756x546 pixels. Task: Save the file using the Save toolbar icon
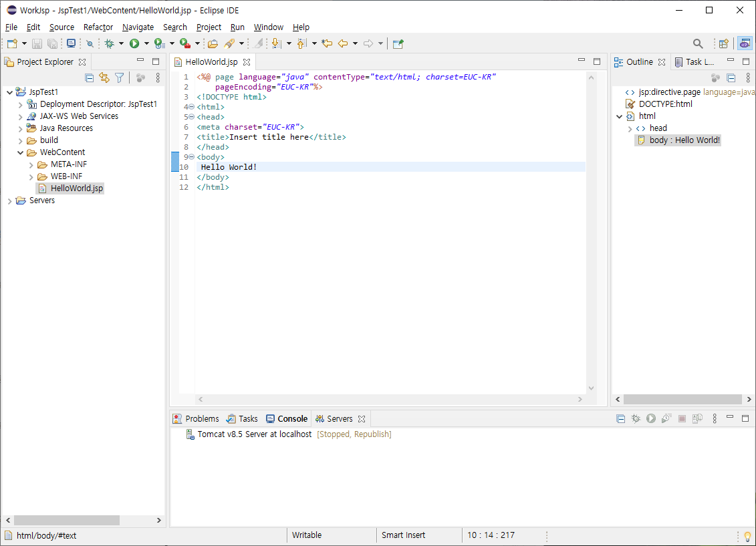tap(37, 43)
